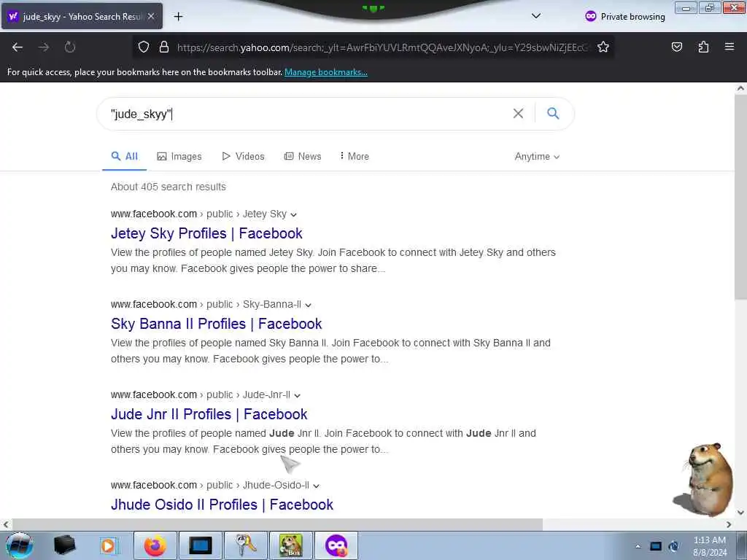Expand the Jude-Jnr-II result options arrow
The image size is (747, 560).
pyautogui.click(x=298, y=396)
